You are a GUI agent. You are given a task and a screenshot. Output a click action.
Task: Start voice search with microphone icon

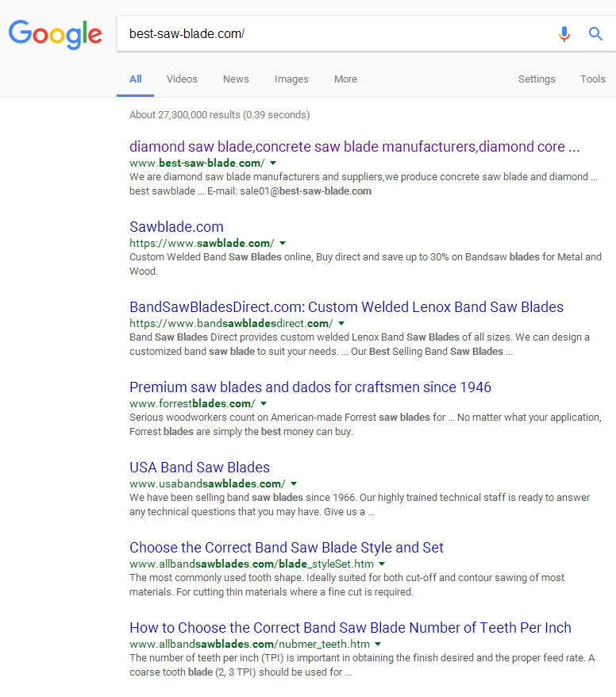tap(564, 34)
